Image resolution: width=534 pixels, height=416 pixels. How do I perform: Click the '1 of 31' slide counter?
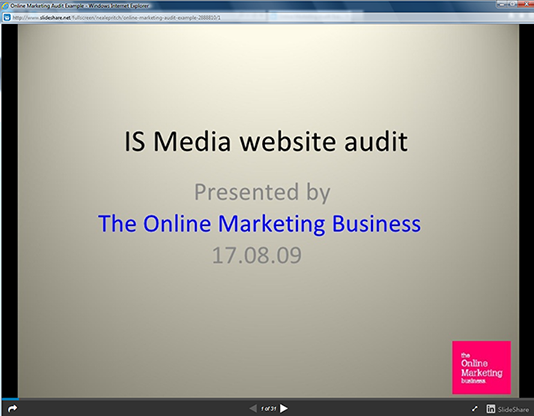[x=268, y=409]
